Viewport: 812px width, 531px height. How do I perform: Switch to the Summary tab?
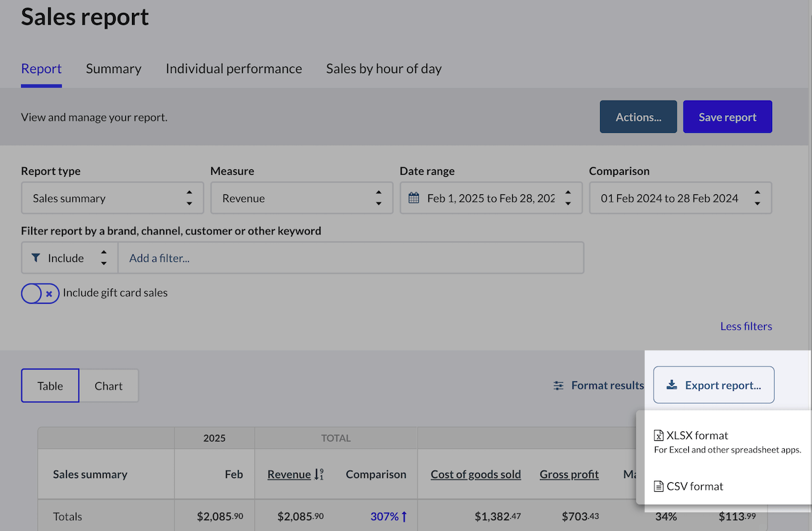click(114, 68)
